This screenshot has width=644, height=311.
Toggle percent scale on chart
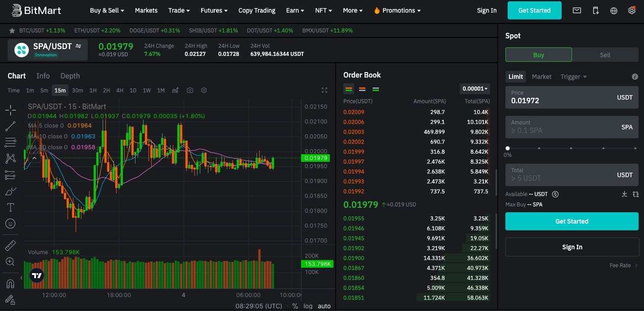pos(295,306)
